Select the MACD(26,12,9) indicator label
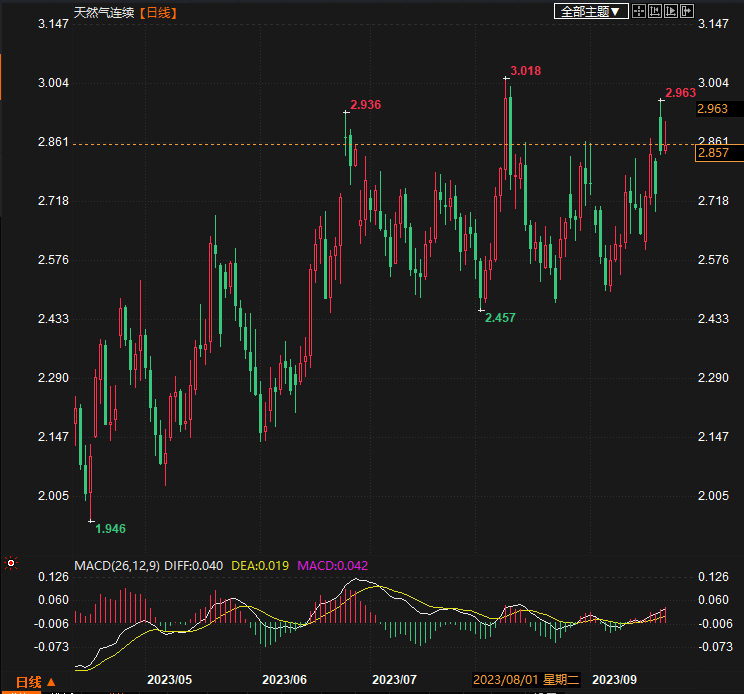The height and width of the screenshot is (694, 744). coord(117,566)
